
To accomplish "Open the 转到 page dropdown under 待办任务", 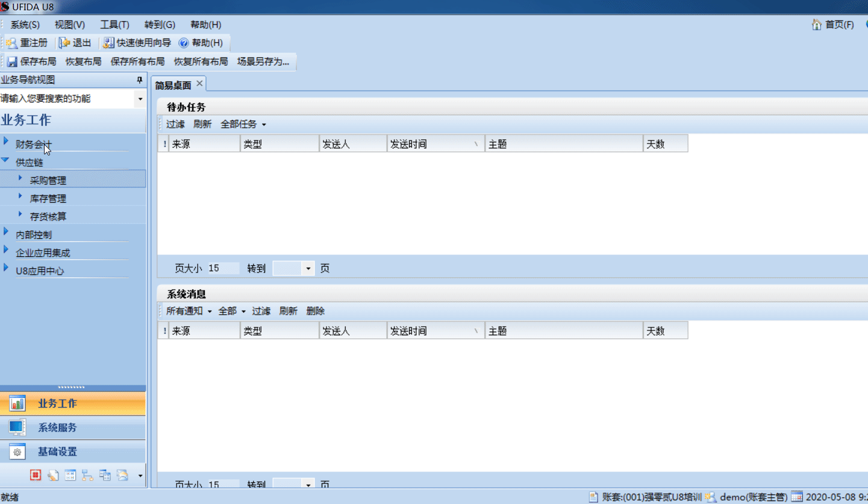I will point(308,268).
